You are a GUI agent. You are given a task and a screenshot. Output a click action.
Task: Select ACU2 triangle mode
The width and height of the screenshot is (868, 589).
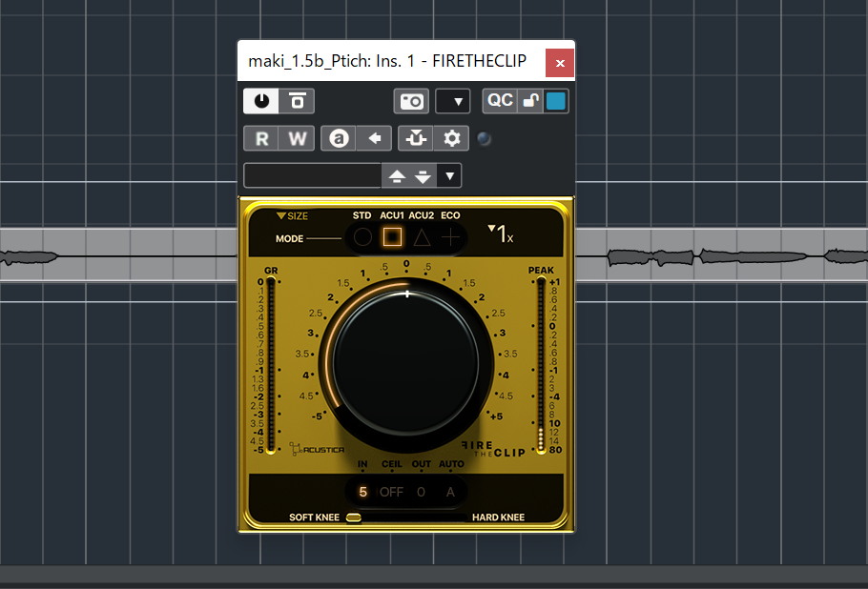coord(422,237)
